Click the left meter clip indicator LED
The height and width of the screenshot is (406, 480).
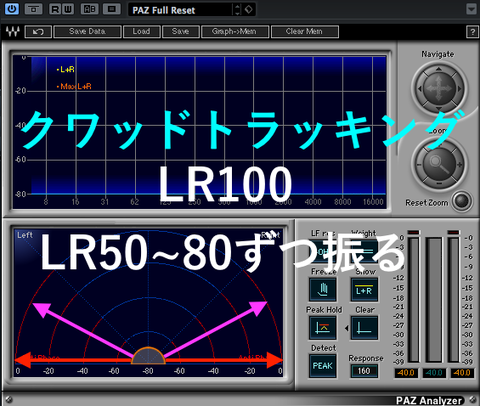pyautogui.click(x=413, y=232)
